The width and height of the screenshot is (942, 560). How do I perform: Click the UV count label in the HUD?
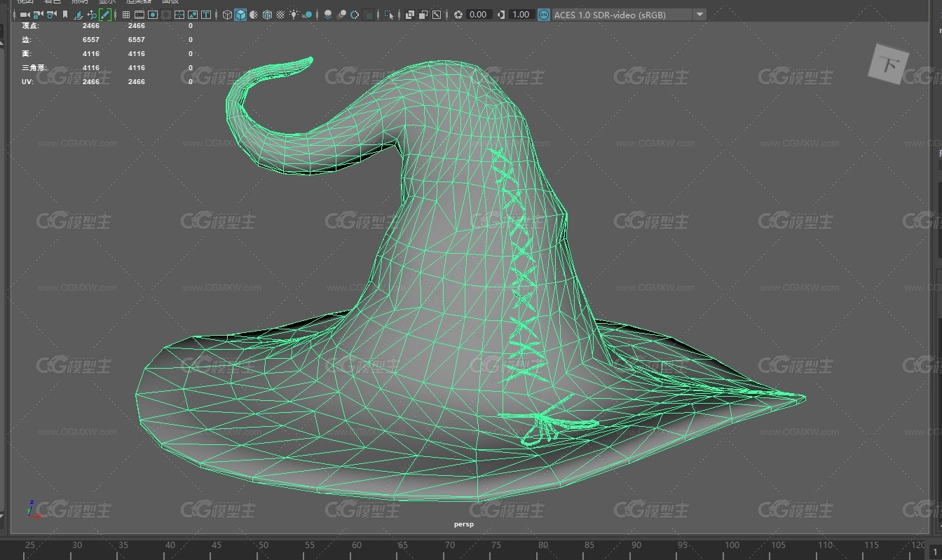27,81
